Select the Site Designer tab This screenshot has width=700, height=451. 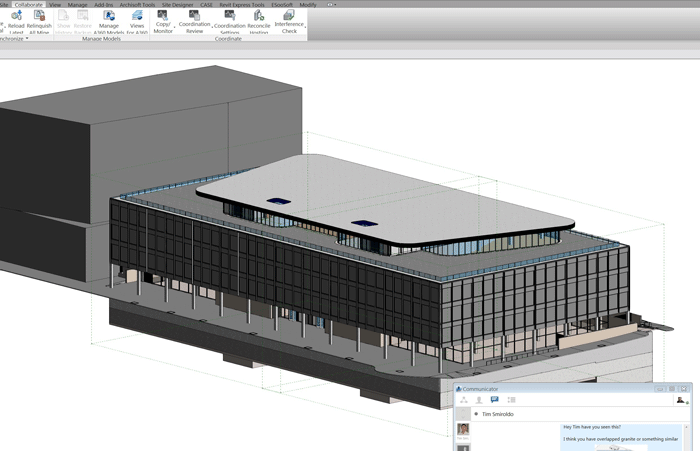click(x=177, y=4)
